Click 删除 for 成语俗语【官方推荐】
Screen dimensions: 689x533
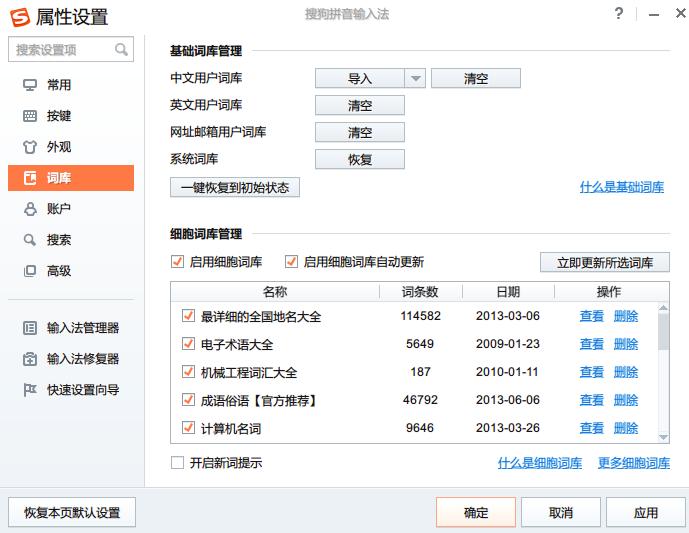[x=626, y=400]
